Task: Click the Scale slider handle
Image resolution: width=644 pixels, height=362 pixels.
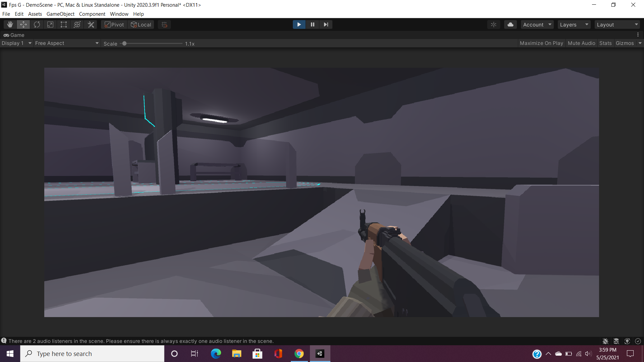Action: click(124, 44)
